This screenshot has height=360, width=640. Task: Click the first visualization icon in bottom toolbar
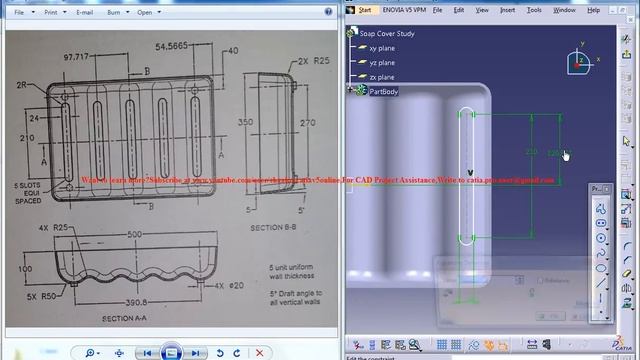pyautogui.click(x=358, y=345)
